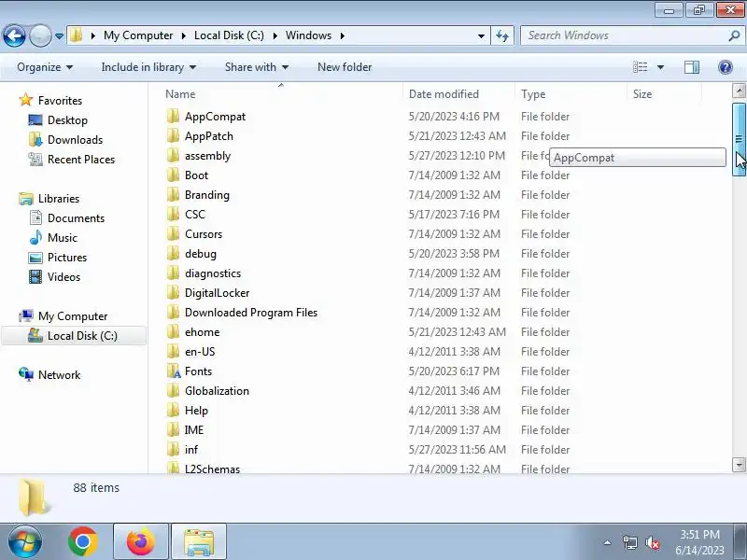This screenshot has width=747, height=560.
Task: Select Local Disk (C:) in the address bar
Action: [229, 35]
